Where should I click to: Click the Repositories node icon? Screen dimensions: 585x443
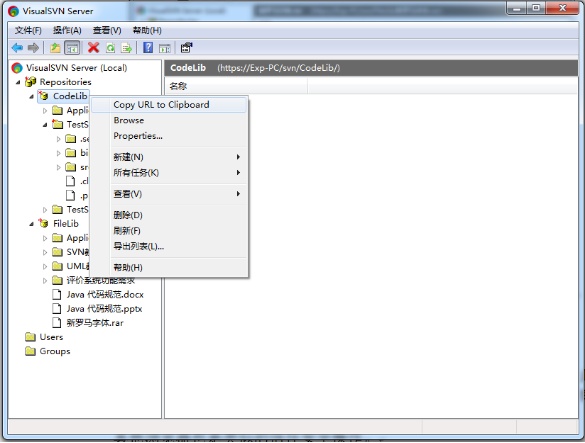[x=30, y=82]
